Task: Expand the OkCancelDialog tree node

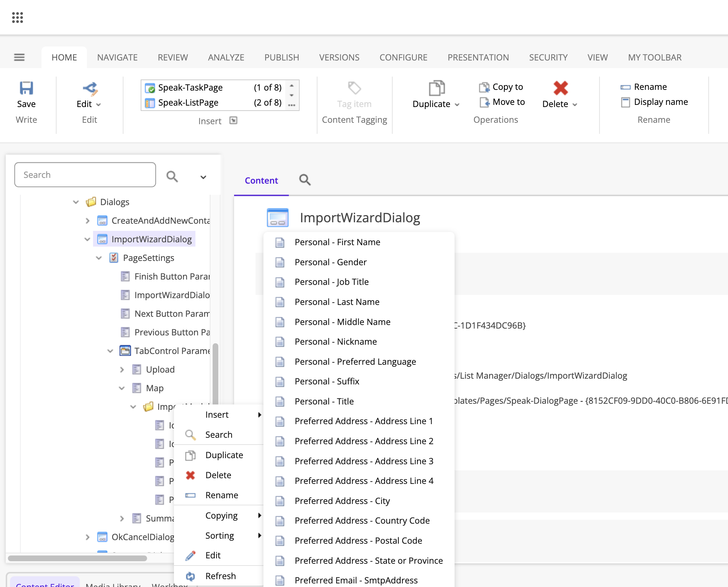Action: coord(88,537)
